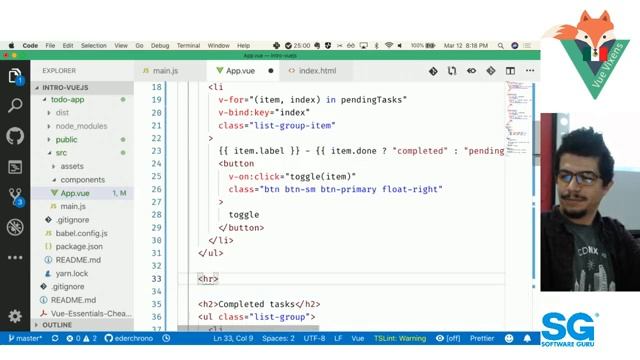Toggle the eye [off] status bar item
Screen dimensions: 640x360
[x=448, y=338]
